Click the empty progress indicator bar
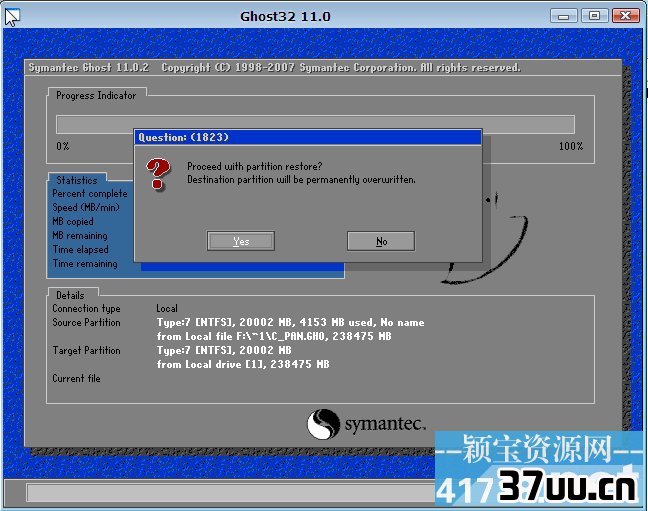Image resolution: width=648 pixels, height=511 pixels. pyautogui.click(x=315, y=124)
